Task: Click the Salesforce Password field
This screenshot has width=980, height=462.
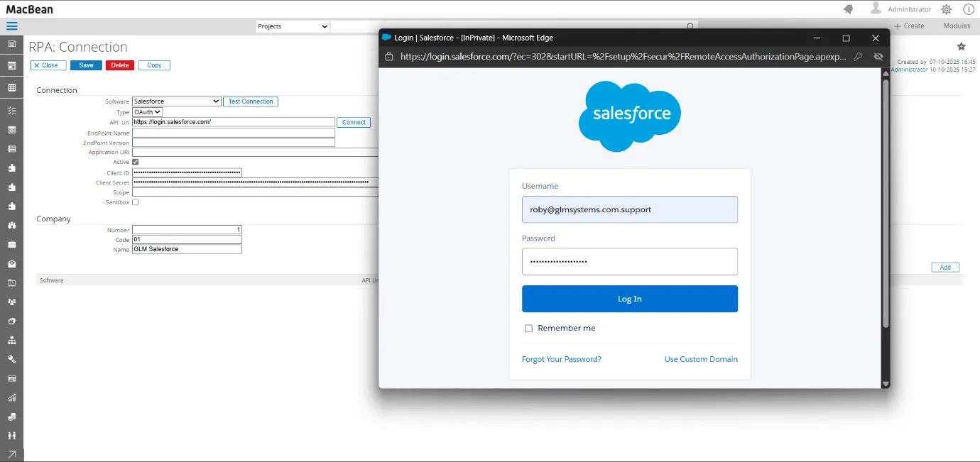Action: (x=630, y=261)
